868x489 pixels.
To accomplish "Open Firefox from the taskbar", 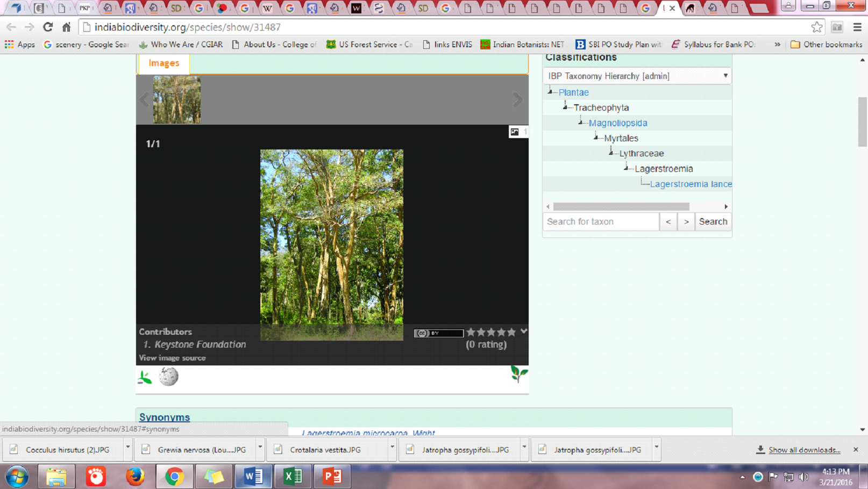I will [135, 477].
